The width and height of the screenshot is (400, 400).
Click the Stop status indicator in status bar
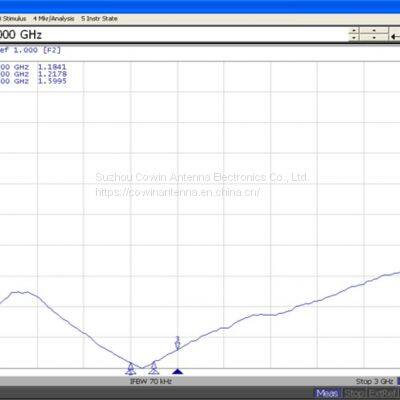(354, 393)
